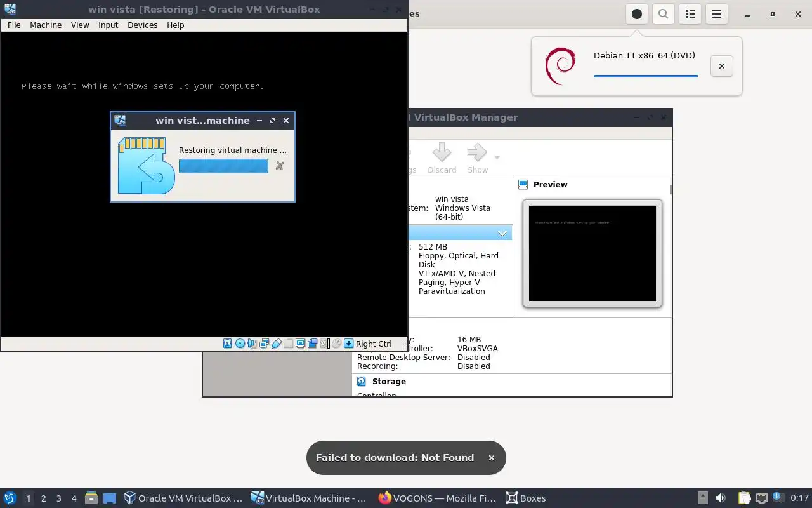Image resolution: width=812 pixels, height=508 pixels.
Task: Open the File menu in the VM window
Action: point(14,25)
